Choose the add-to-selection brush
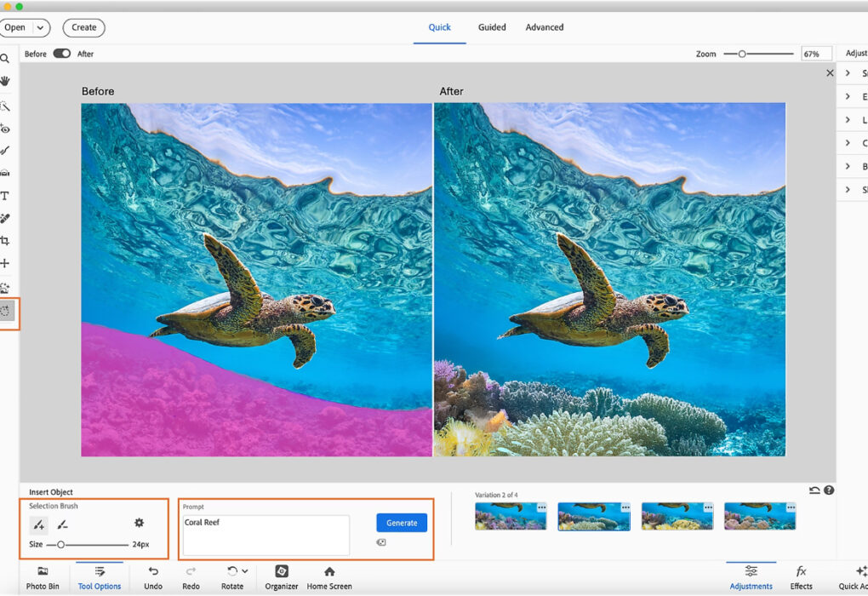The height and width of the screenshot is (596, 868). coord(39,524)
